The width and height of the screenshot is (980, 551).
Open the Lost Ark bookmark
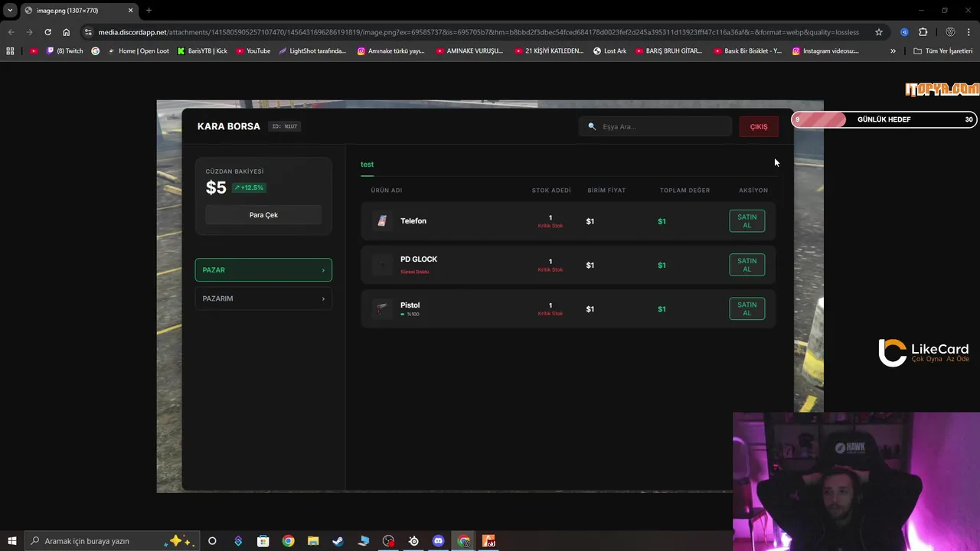[609, 51]
